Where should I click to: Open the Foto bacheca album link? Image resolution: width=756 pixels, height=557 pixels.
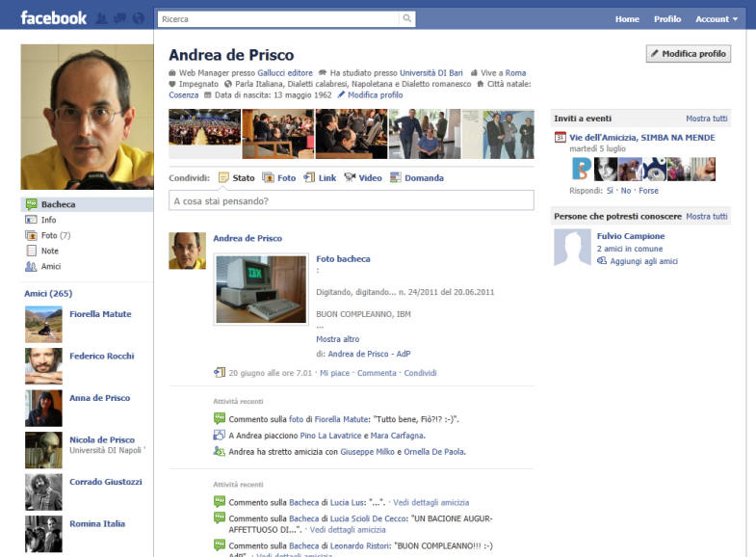[343, 259]
